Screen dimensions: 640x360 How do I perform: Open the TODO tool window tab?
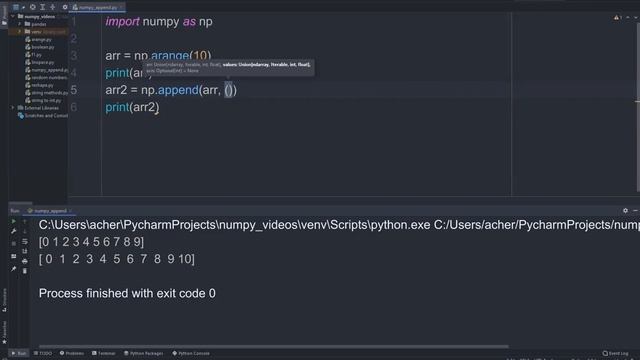[43, 353]
